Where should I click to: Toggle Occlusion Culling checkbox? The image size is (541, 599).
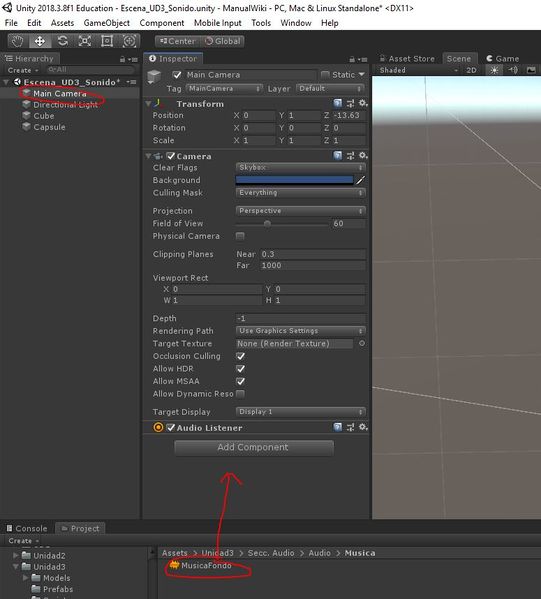point(240,356)
